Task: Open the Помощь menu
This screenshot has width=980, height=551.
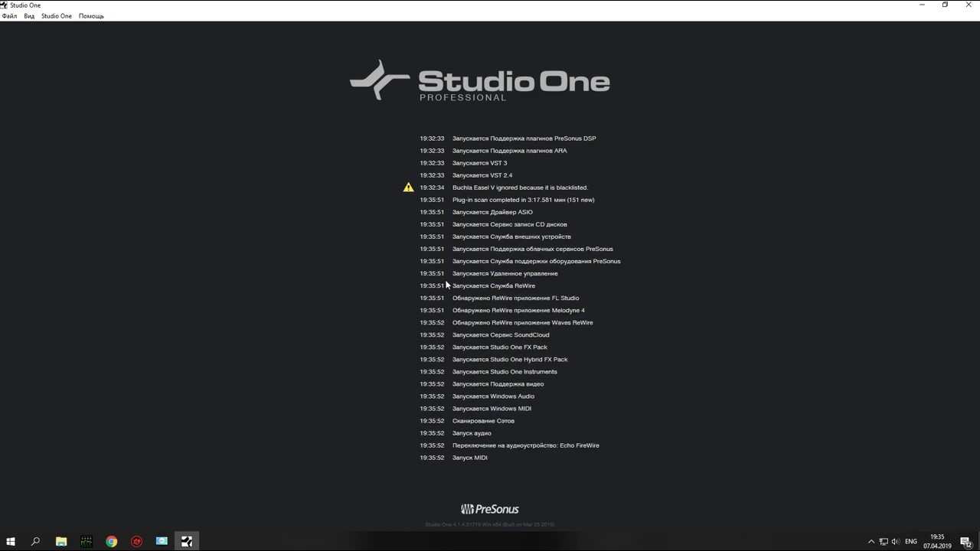Action: point(91,16)
